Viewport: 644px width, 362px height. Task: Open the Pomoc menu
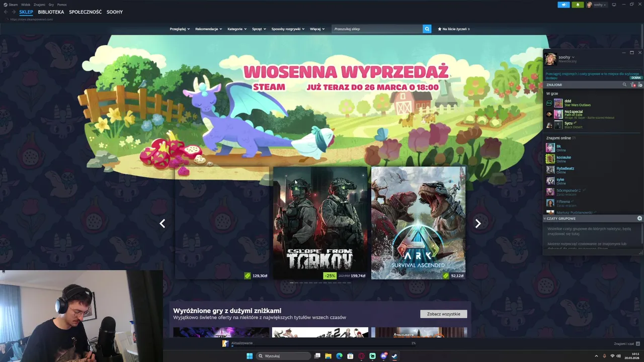pos(62,5)
